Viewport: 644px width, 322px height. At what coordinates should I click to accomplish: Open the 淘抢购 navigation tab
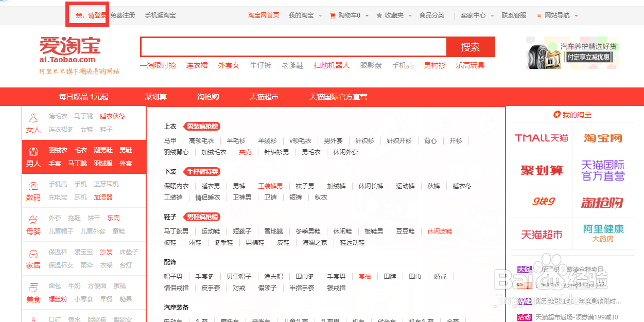[x=208, y=97]
